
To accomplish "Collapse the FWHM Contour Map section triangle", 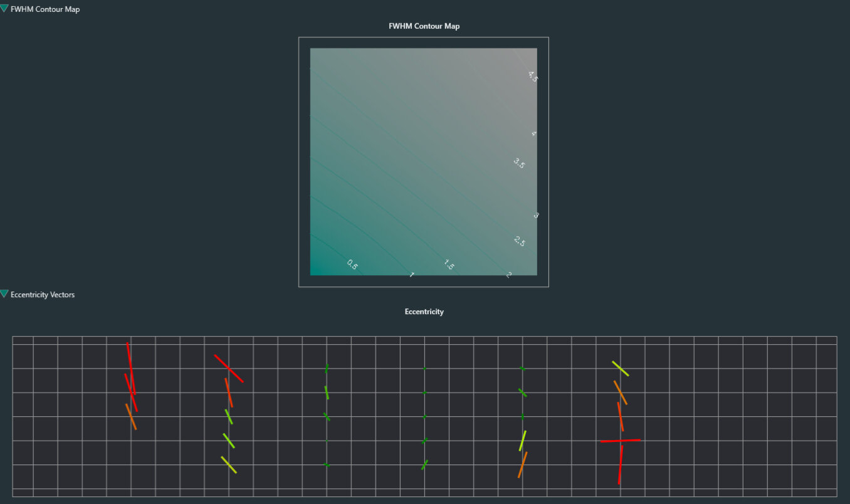I will pyautogui.click(x=4, y=9).
